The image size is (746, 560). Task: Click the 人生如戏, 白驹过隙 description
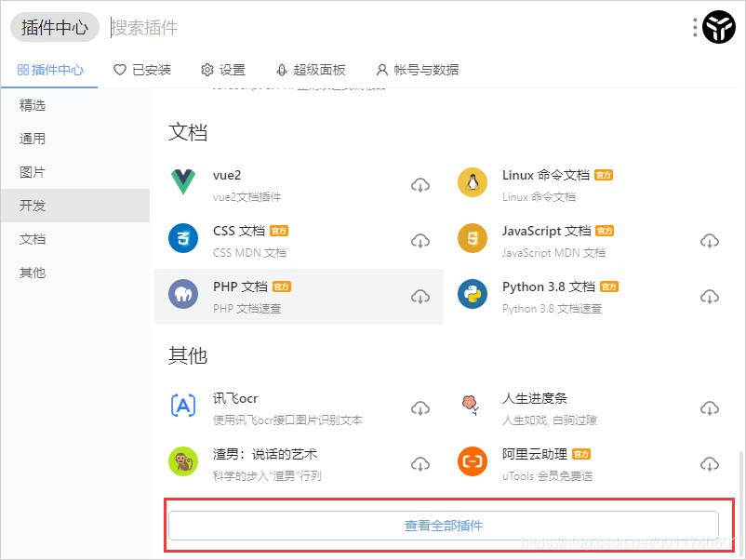[550, 420]
